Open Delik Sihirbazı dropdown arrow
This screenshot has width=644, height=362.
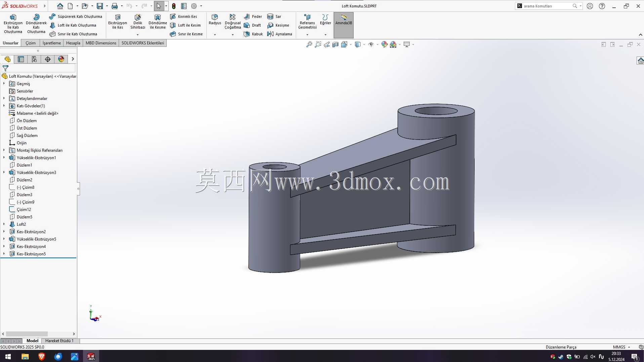tap(137, 35)
